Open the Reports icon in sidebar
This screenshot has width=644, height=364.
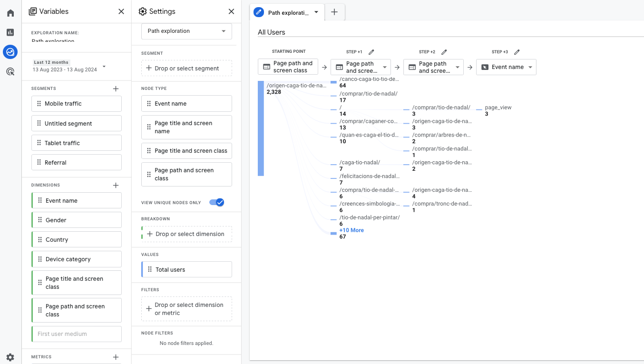click(x=10, y=32)
